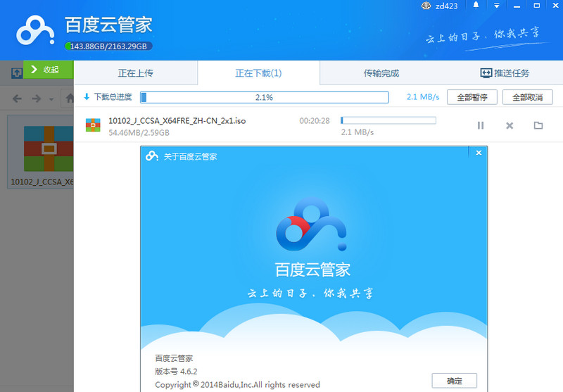The height and width of the screenshot is (392, 563).
Task: Open the download folder icon for the ISO
Action: pos(538,125)
